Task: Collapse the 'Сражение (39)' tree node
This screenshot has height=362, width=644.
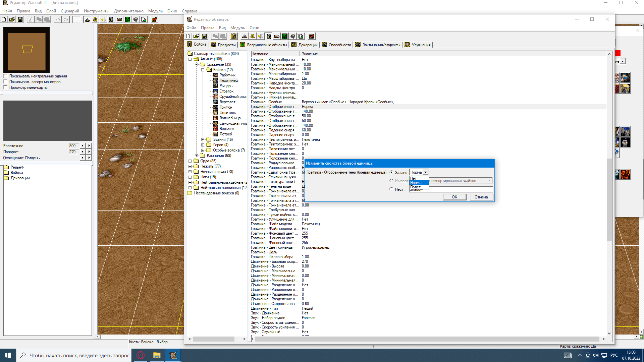Action: (197, 64)
